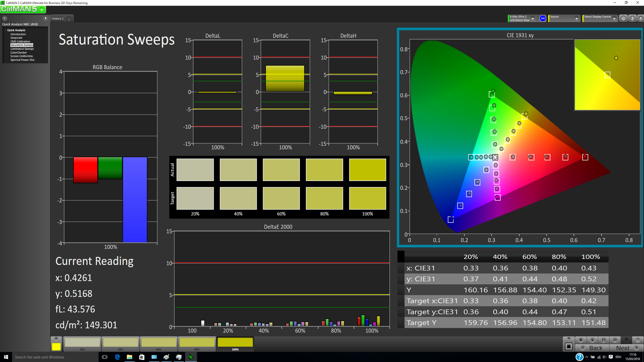
Task: Toggle the round record indicator button
Action: pos(638,340)
